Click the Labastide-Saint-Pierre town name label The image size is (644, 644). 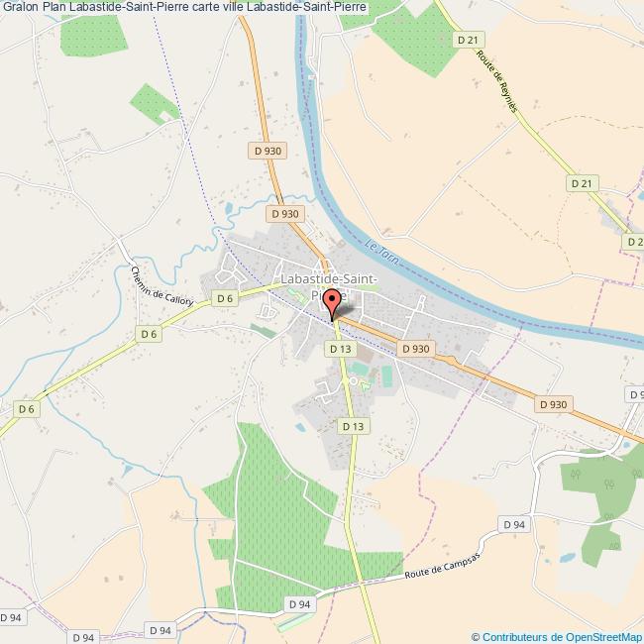coord(329,287)
